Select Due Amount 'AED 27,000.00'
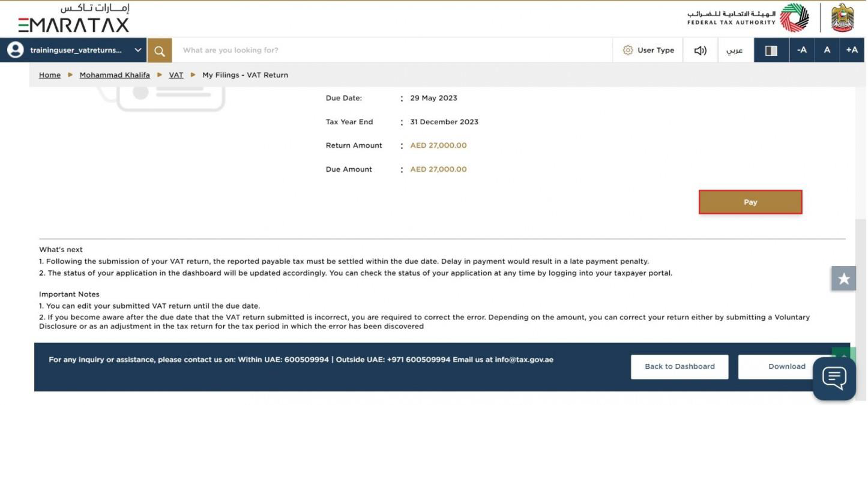 (438, 169)
